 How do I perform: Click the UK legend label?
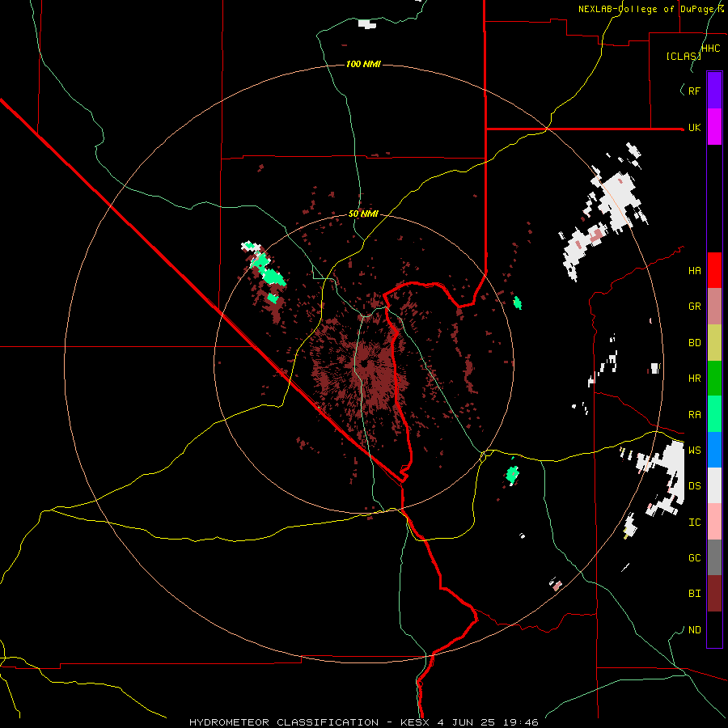tap(694, 128)
